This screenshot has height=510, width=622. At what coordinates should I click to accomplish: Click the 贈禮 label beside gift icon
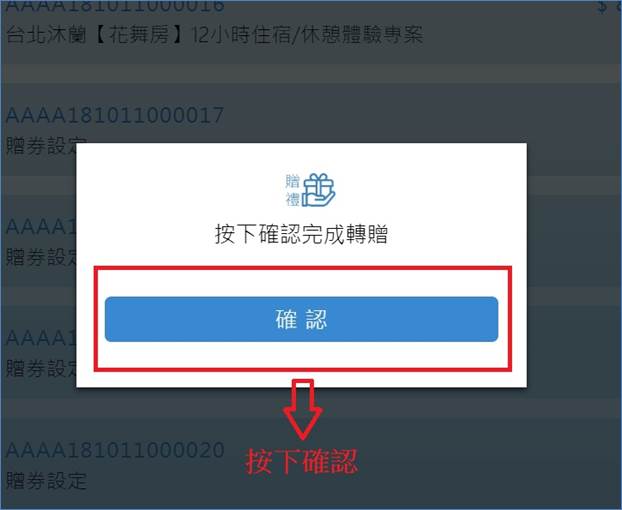click(x=292, y=190)
